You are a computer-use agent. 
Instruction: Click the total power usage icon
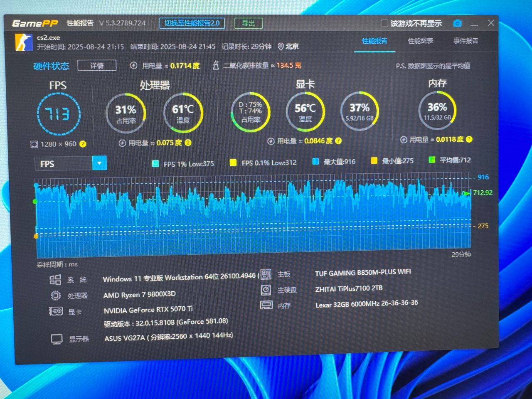point(133,66)
